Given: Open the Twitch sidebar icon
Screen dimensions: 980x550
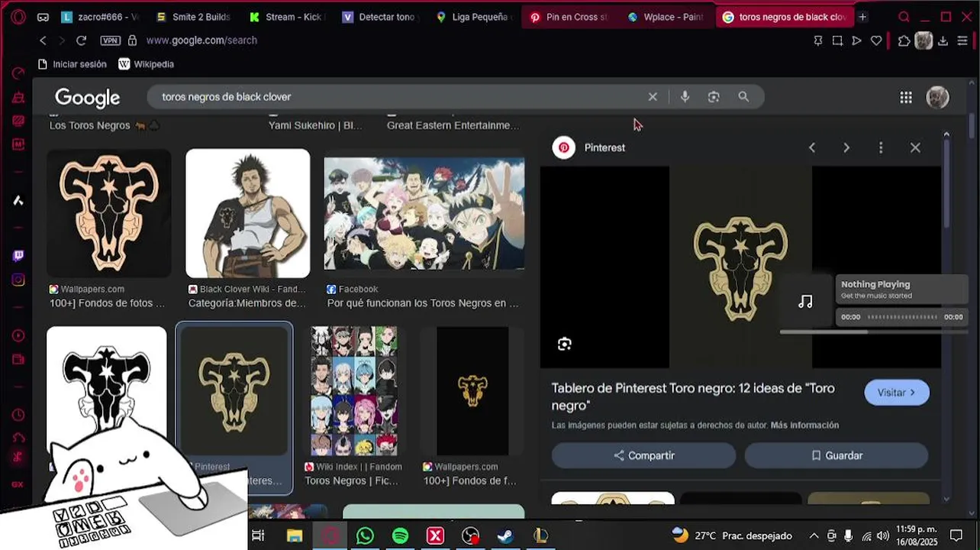Looking at the screenshot, I should (x=18, y=255).
